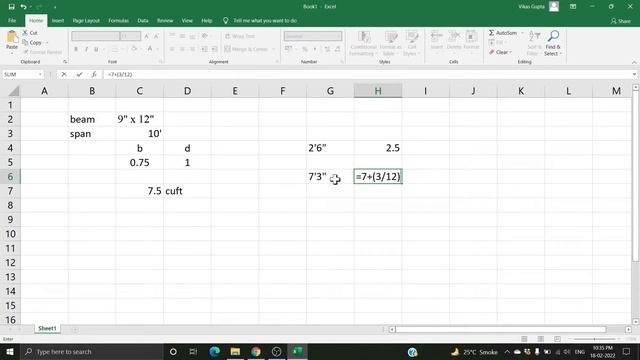The height and width of the screenshot is (360, 640).
Task: Click the Merge & Center button
Action: click(x=249, y=49)
